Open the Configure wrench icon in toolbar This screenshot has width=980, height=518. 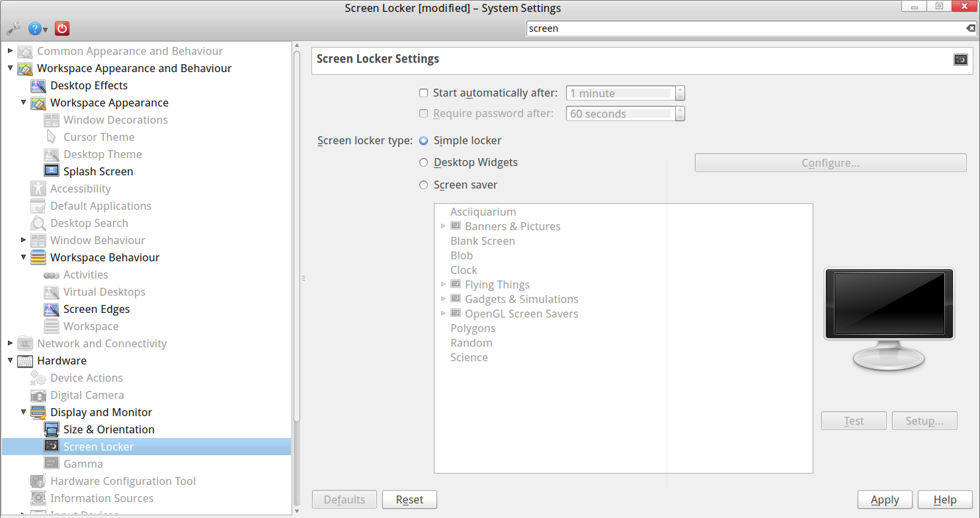click(13, 28)
